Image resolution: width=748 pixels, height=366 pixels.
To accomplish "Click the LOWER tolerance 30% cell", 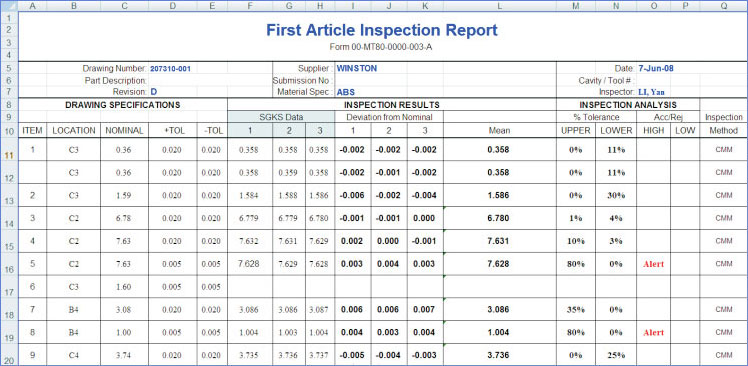I will tap(616, 195).
